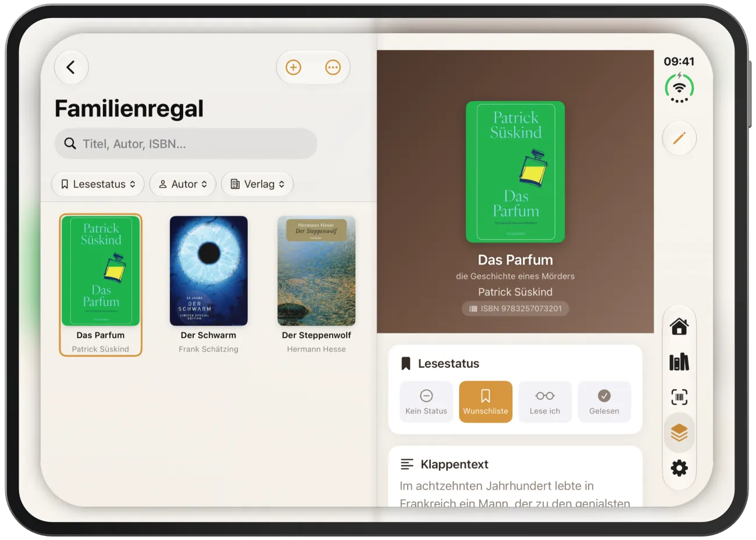The width and height of the screenshot is (756, 540).
Task: Tap the large Das Parfum cover image
Action: [x=515, y=172]
